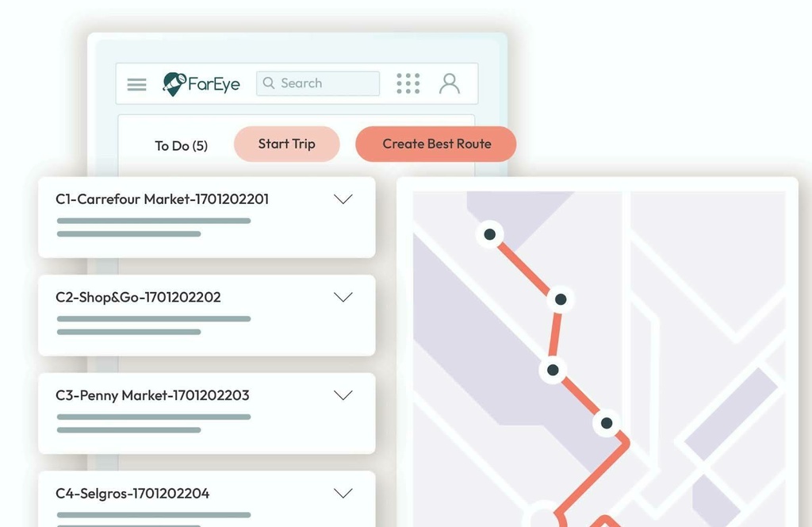The width and height of the screenshot is (812, 527).
Task: Expand the C4-Selgros task details
Action: (343, 493)
